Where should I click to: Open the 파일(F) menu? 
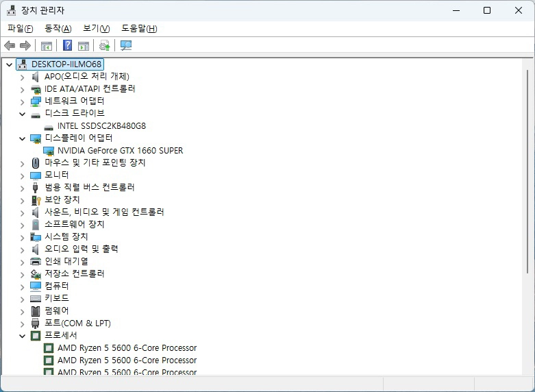pyautogui.click(x=20, y=28)
